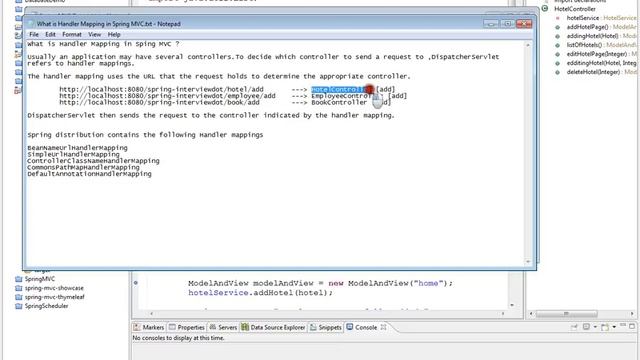Click the CommonsPathMapHandlerMapping line
This screenshot has height=360, width=640.
pyautogui.click(x=83, y=167)
